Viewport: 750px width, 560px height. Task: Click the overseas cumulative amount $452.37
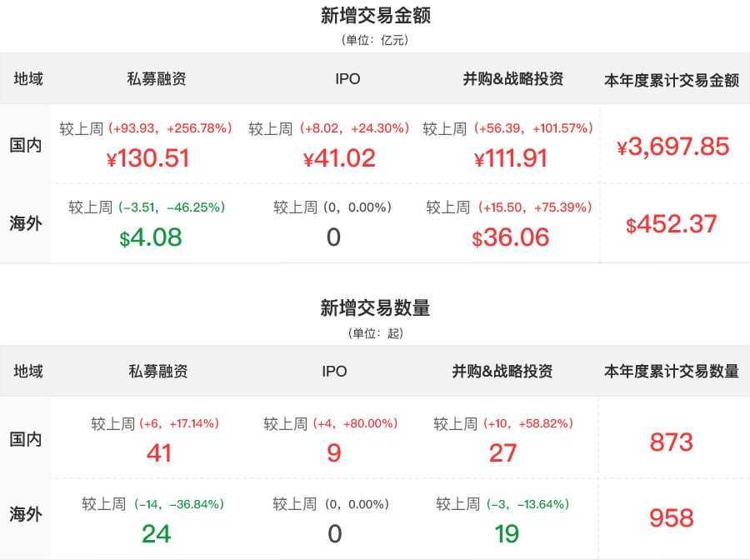pyautogui.click(x=672, y=224)
